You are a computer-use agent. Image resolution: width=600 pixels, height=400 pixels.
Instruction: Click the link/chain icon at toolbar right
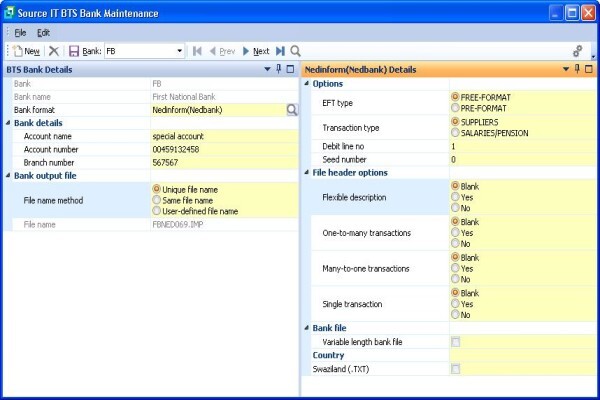click(577, 51)
